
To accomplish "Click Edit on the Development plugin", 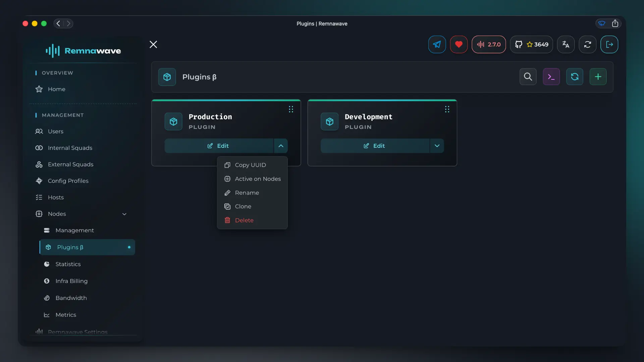I will click(374, 146).
